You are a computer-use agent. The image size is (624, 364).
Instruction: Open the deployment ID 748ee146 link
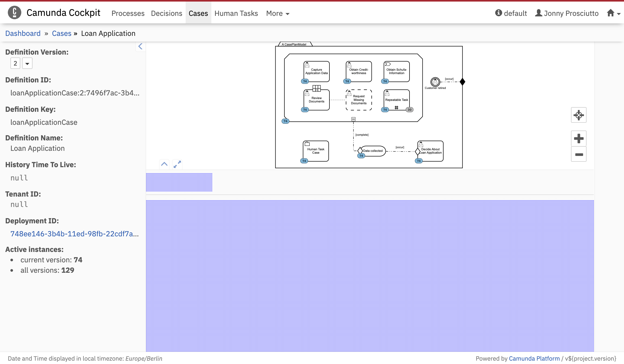[x=74, y=234]
